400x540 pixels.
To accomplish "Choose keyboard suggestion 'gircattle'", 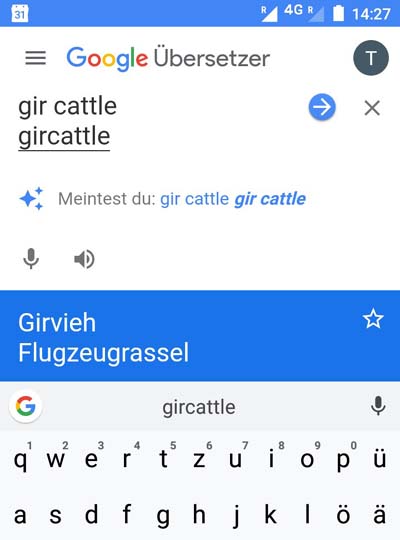I will 199,407.
